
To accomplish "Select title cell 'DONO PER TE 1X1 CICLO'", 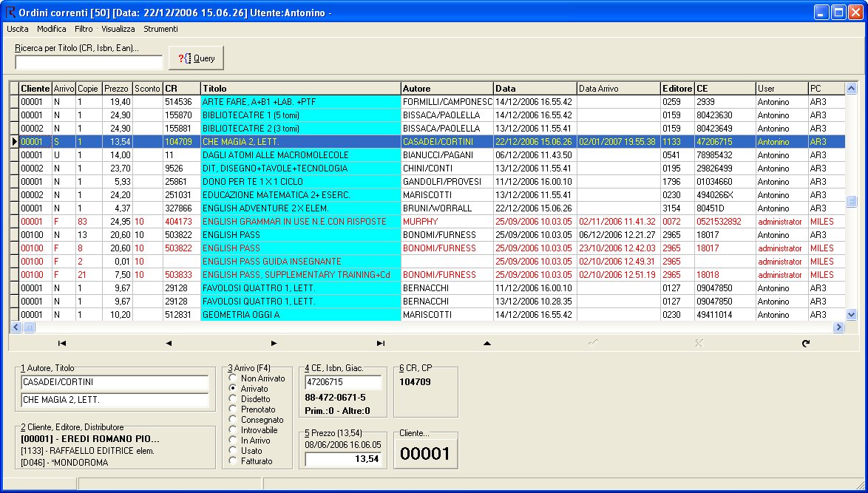I will (x=301, y=182).
